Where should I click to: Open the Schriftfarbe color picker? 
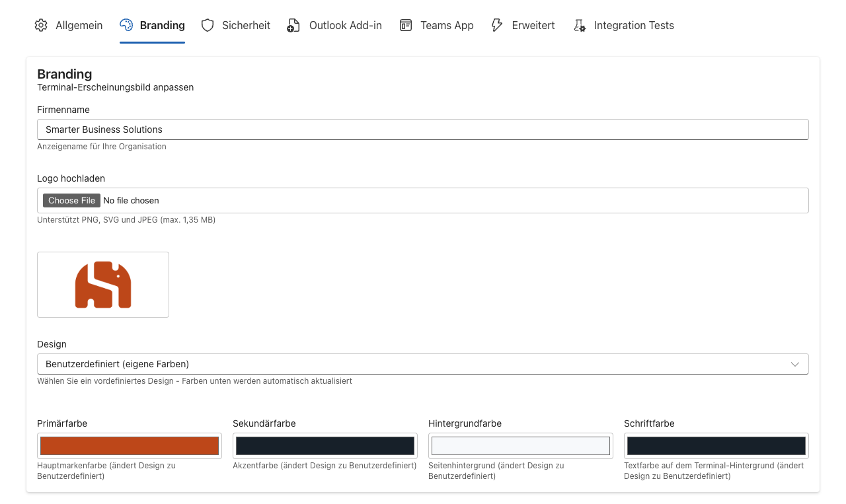(x=716, y=446)
